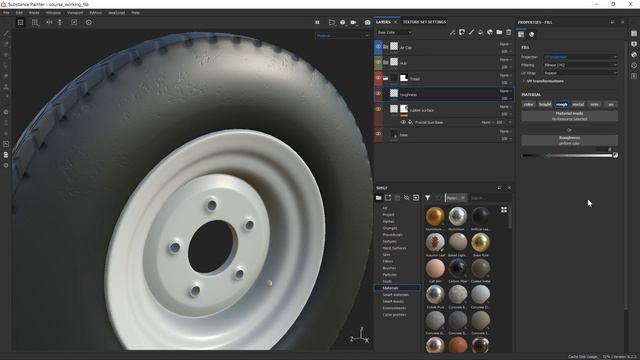The image size is (640, 360).
Task: Toggle the rough channel in Material
Action: 562,104
